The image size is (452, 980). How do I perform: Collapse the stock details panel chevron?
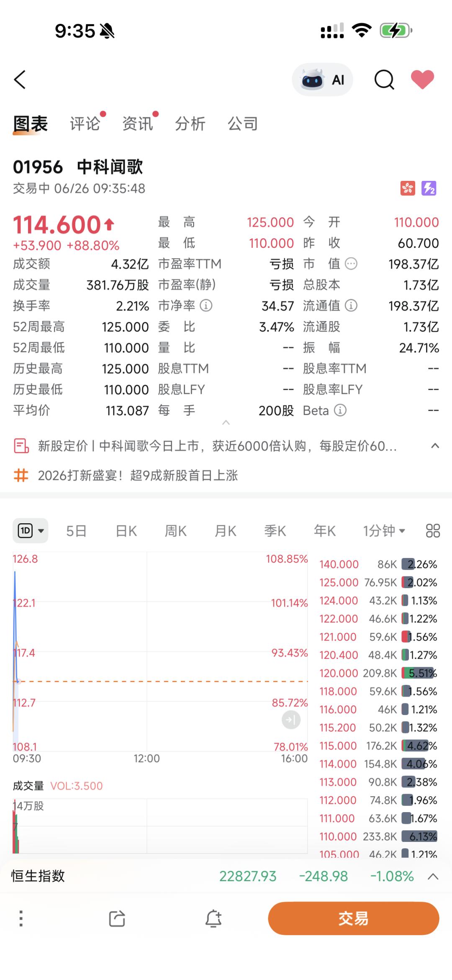click(x=226, y=423)
